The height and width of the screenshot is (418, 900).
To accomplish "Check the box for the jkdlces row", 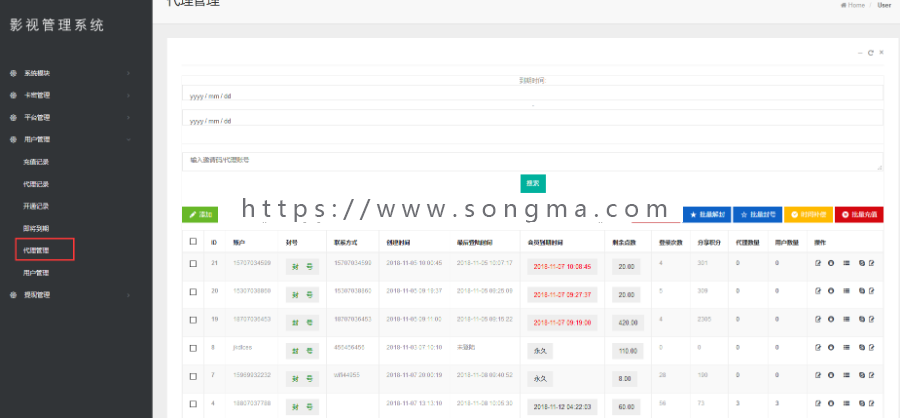I will 193,348.
